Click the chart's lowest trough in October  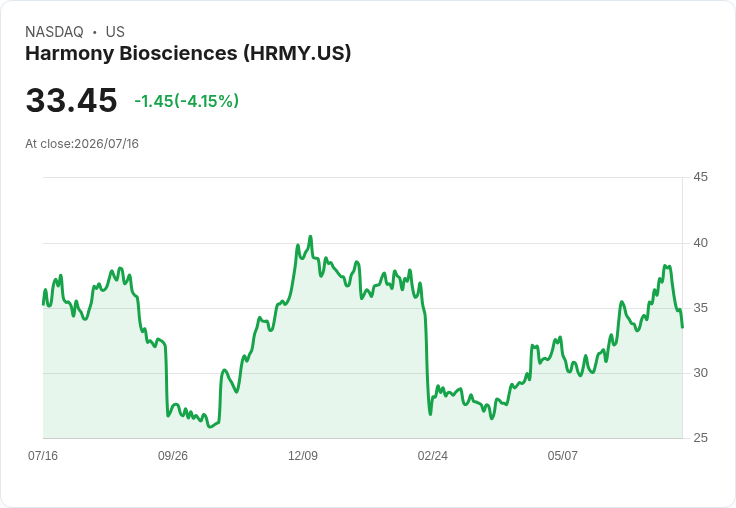(x=210, y=426)
